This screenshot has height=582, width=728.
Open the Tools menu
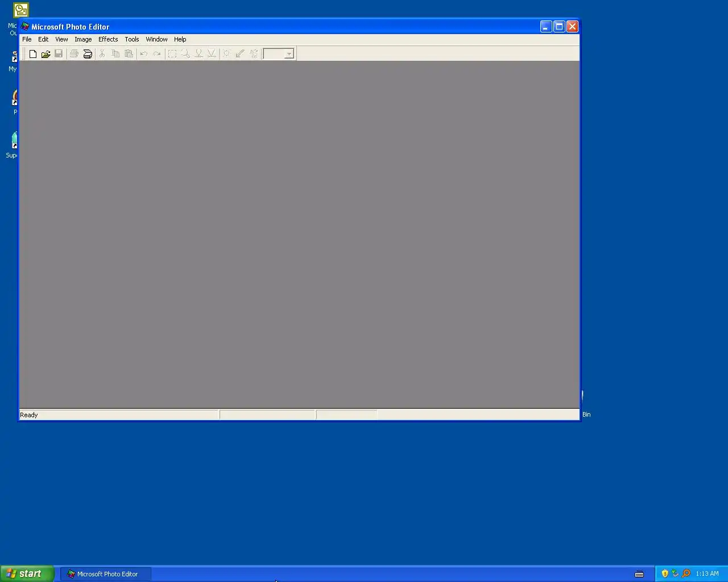coord(132,39)
